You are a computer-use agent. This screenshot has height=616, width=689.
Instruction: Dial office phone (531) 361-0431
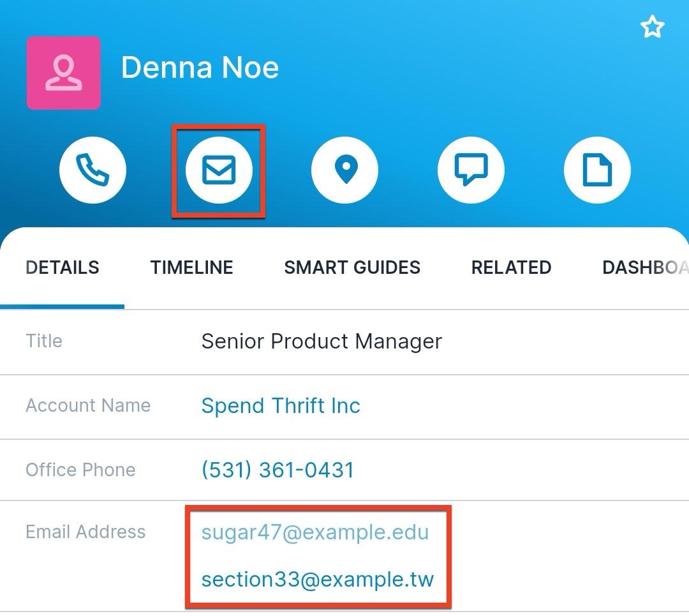tap(278, 470)
